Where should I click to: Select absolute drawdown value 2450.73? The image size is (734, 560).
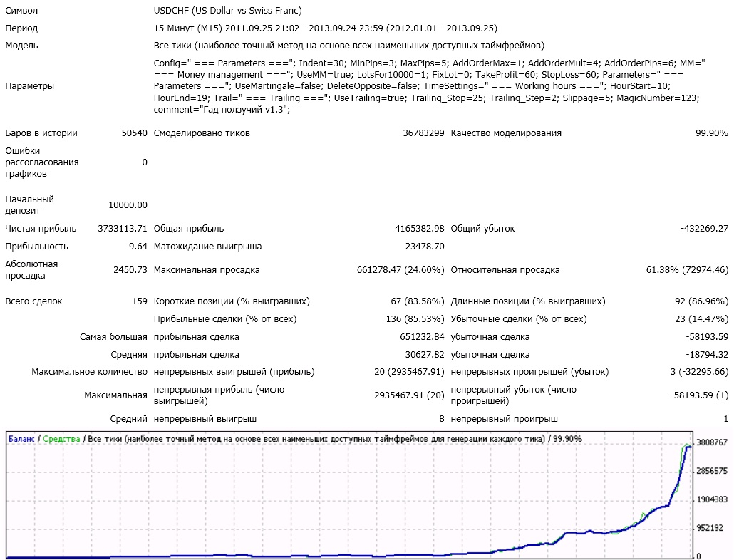point(130,269)
